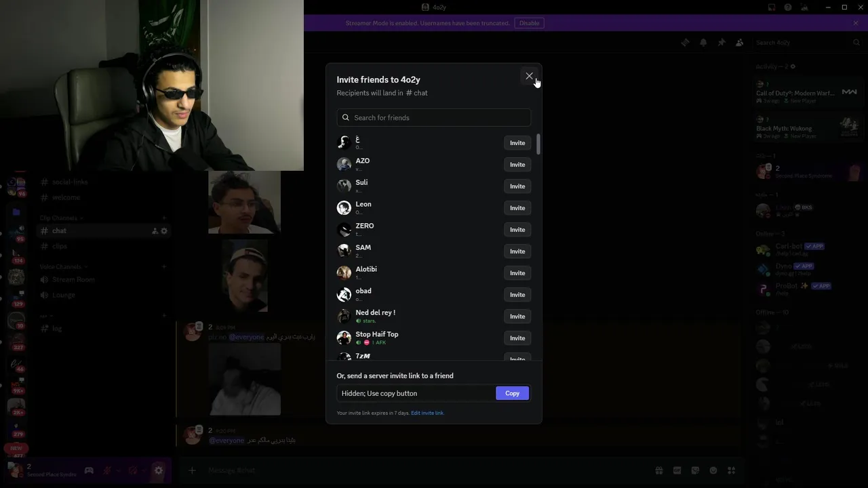Open the social-links channel

[x=103, y=182]
